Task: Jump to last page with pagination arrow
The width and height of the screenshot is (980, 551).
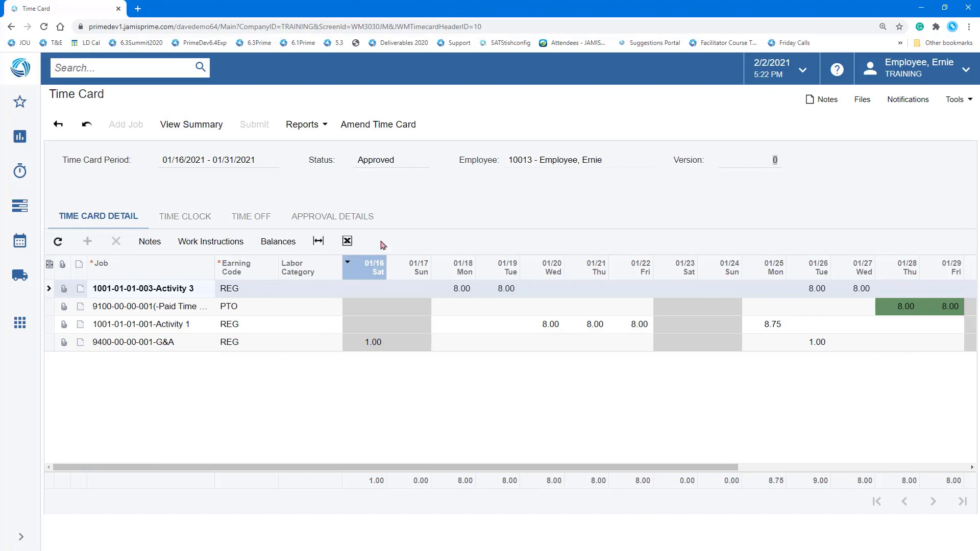Action: tap(962, 502)
